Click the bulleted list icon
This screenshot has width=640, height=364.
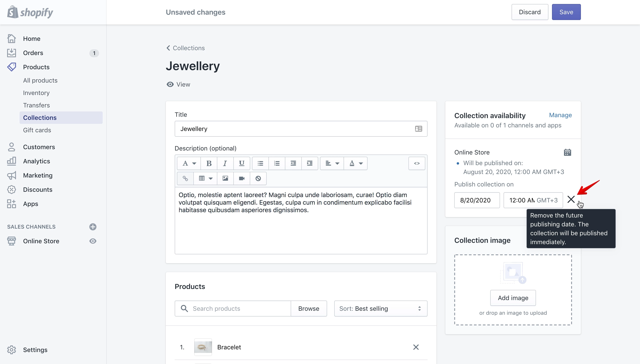coord(260,164)
